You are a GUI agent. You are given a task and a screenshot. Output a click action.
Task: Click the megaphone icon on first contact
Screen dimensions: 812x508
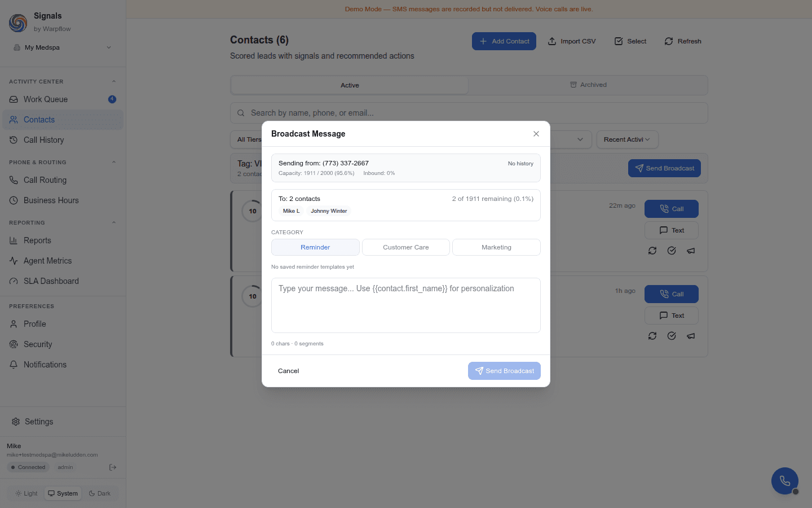(x=691, y=251)
